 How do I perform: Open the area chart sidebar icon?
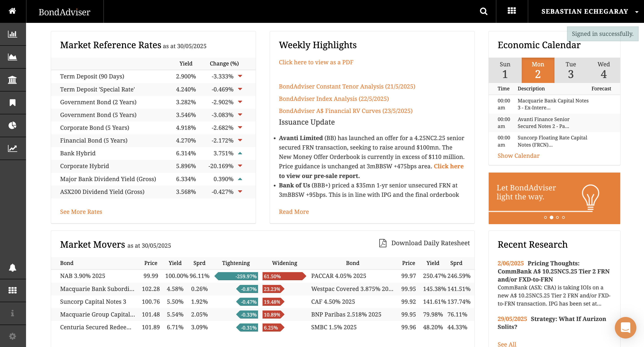pos(12,57)
